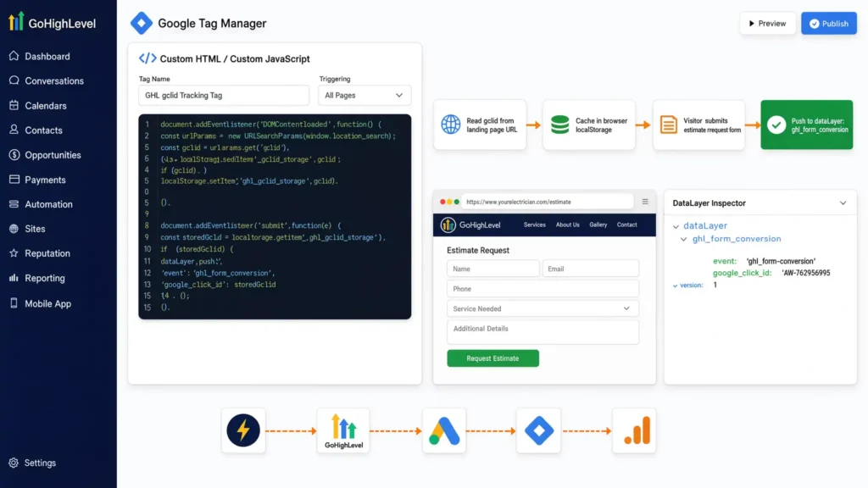Click the close red dot in browser mockup
Screen dimensions: 868x488
[x=442, y=202]
